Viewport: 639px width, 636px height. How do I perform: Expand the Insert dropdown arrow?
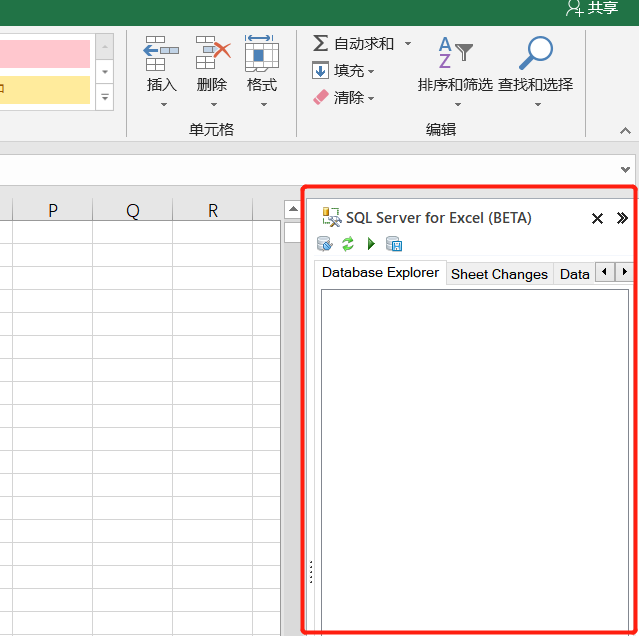pos(163,105)
